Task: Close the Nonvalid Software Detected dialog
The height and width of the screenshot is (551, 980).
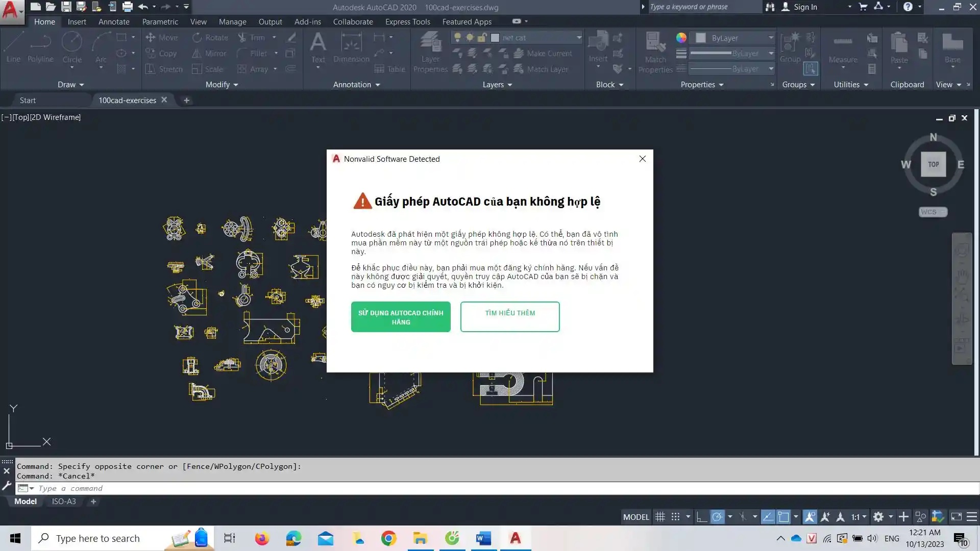Action: [x=642, y=159]
